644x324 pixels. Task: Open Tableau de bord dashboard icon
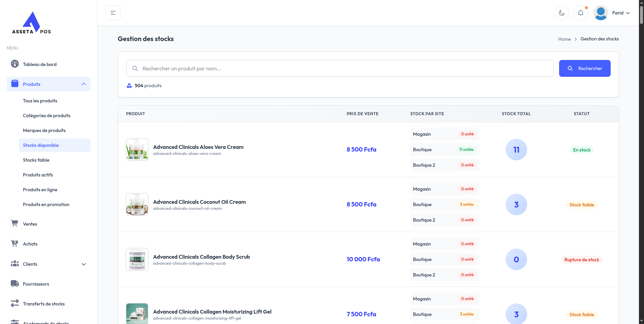point(15,64)
